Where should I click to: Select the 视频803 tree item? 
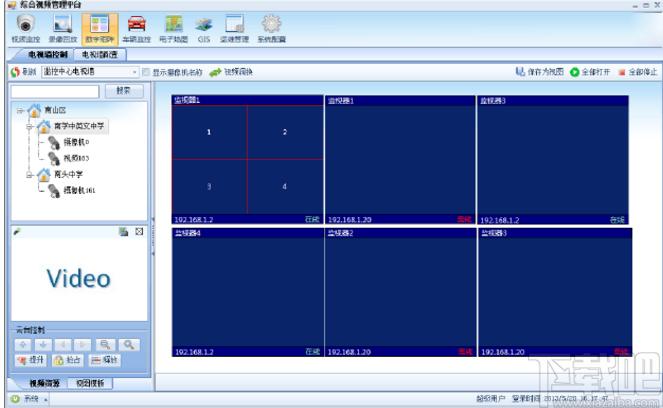pyautogui.click(x=76, y=158)
